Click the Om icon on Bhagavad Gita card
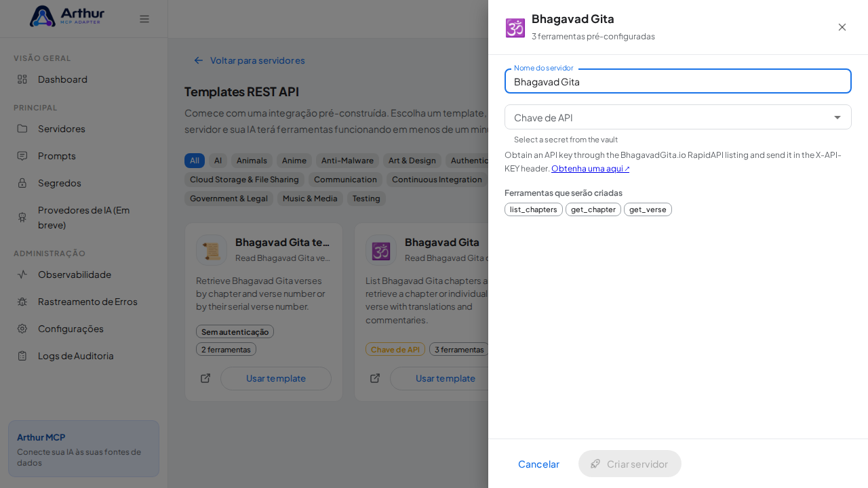Viewport: 868px width, 488px height. [381, 250]
